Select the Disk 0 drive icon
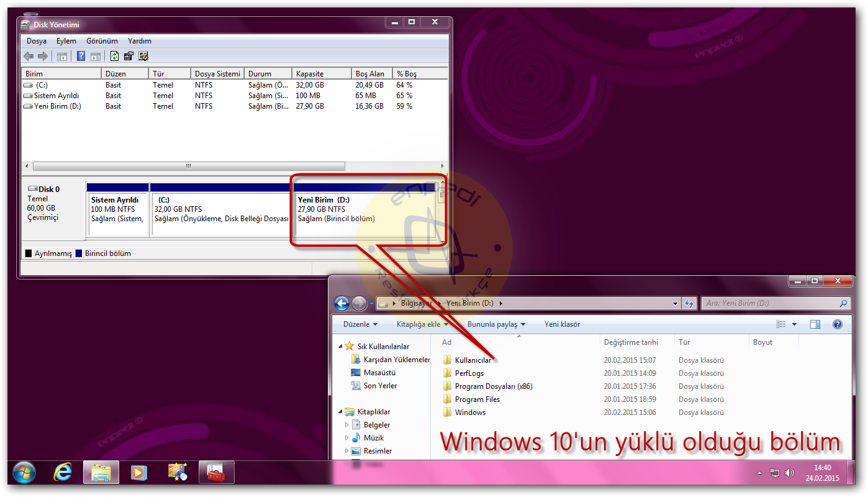 (33, 189)
